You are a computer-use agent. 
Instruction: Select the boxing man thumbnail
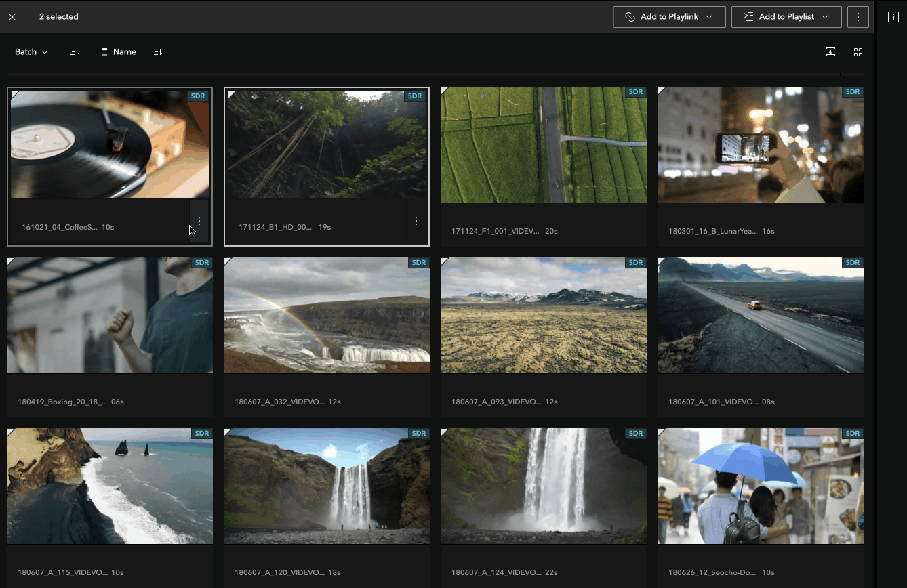[x=110, y=316]
